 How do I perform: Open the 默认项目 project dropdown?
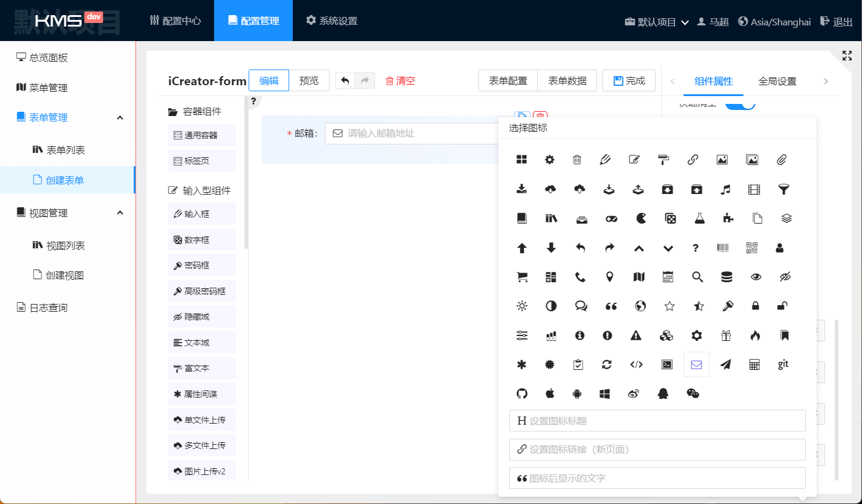tap(657, 22)
